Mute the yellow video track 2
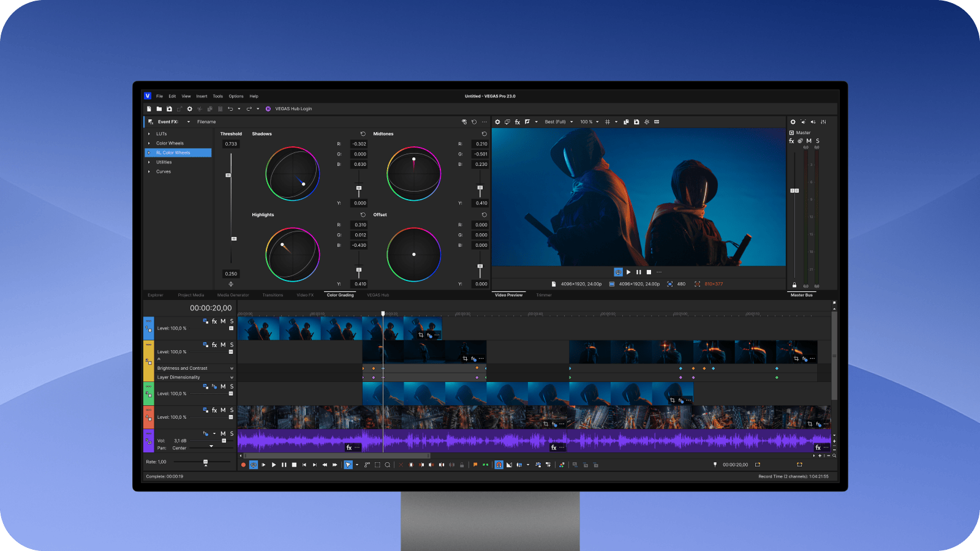 tap(223, 345)
